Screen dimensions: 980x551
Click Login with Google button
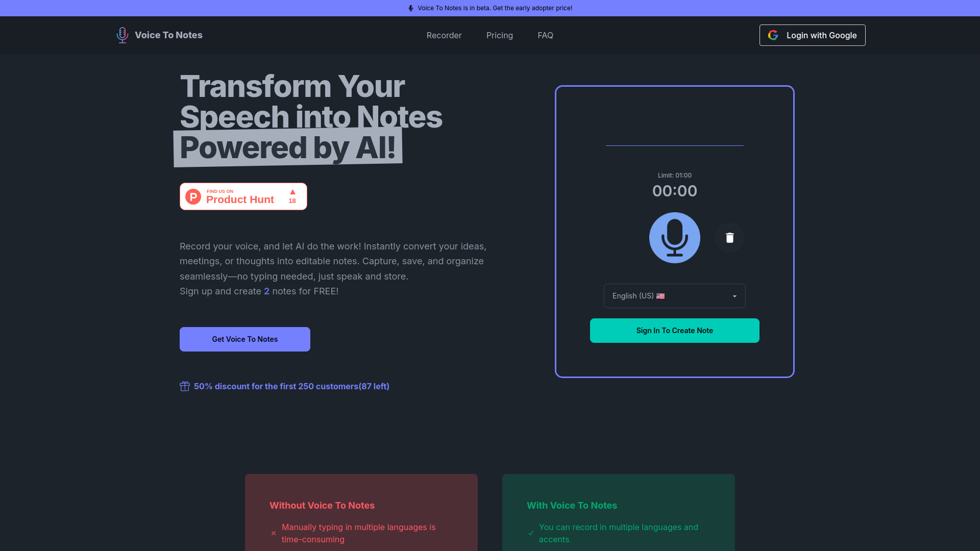[813, 35]
